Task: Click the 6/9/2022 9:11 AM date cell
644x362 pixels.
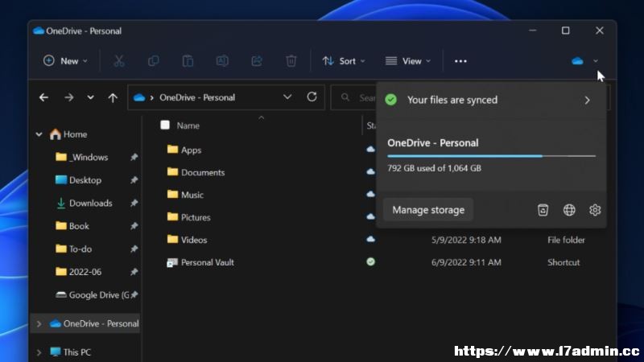Action: pyautogui.click(x=466, y=263)
